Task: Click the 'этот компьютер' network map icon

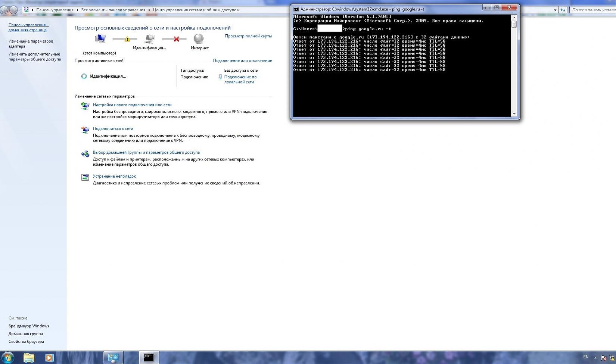Action: click(x=100, y=39)
